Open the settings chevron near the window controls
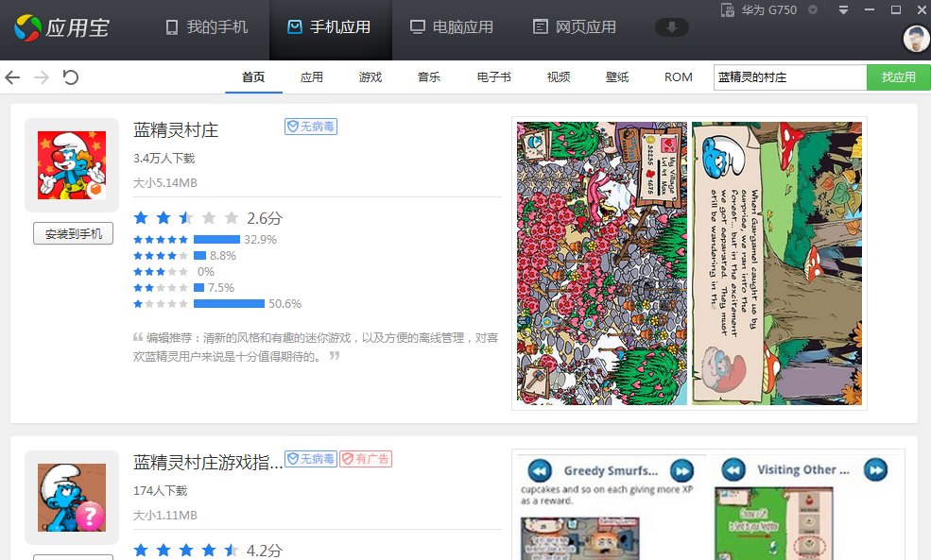Viewport: 931px width, 560px height. coord(843,10)
